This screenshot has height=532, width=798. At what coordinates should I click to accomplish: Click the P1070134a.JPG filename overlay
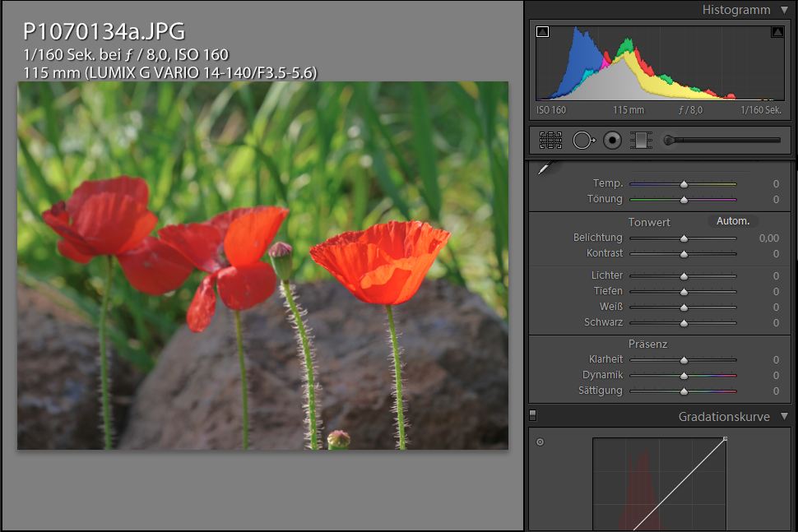104,31
